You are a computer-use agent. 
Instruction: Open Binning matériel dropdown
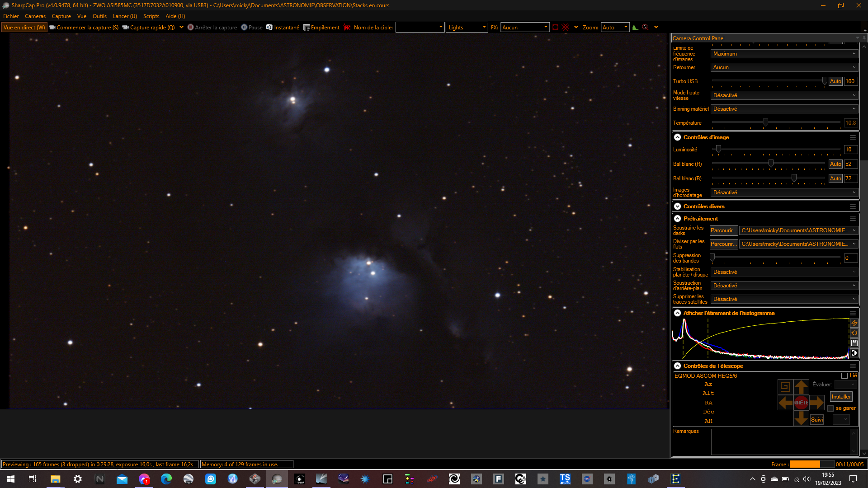point(784,109)
